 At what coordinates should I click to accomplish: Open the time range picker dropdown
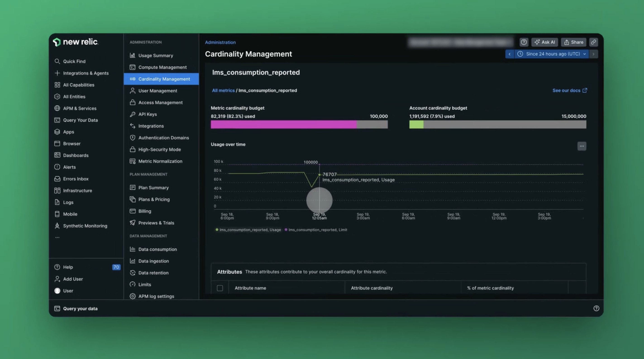tap(551, 54)
